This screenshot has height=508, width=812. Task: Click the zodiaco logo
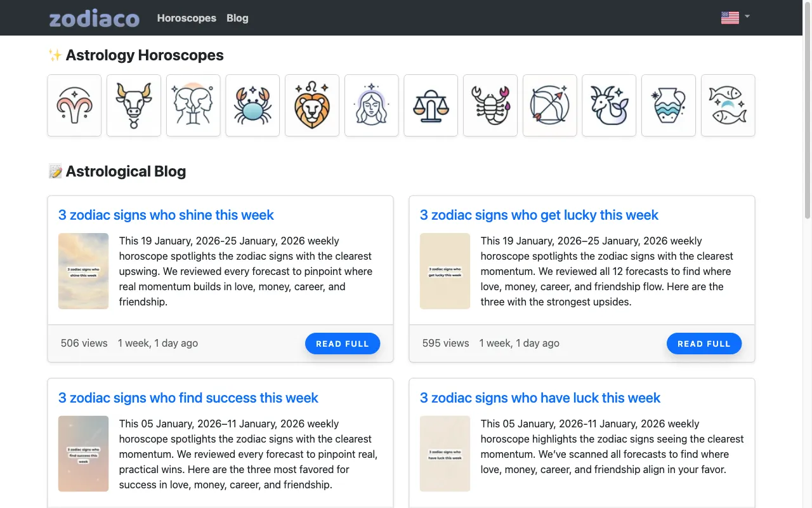[x=95, y=18]
